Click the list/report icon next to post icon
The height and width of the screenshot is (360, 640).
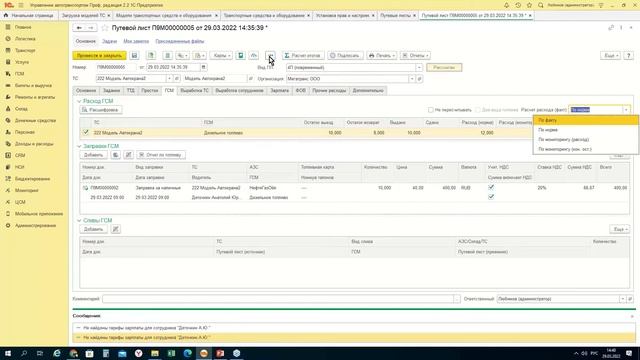click(167, 56)
